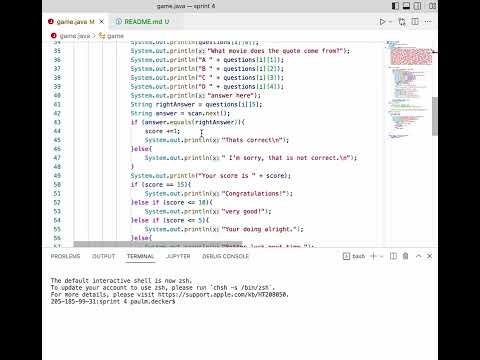Click line number 36 in the gutter
480x360 pixels.
click(57, 60)
